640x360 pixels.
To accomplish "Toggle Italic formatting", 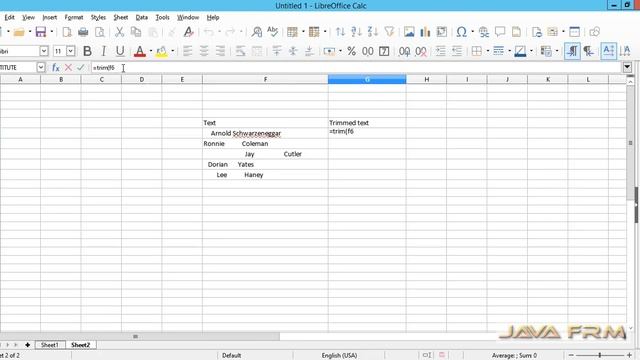I will (x=104, y=51).
